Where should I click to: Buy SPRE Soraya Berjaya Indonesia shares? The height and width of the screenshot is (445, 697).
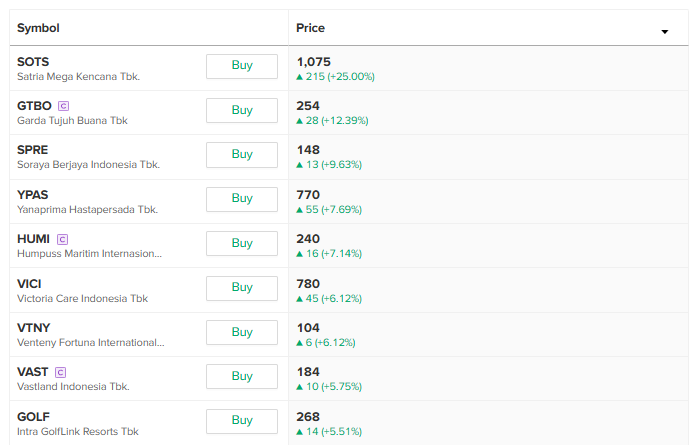point(242,154)
